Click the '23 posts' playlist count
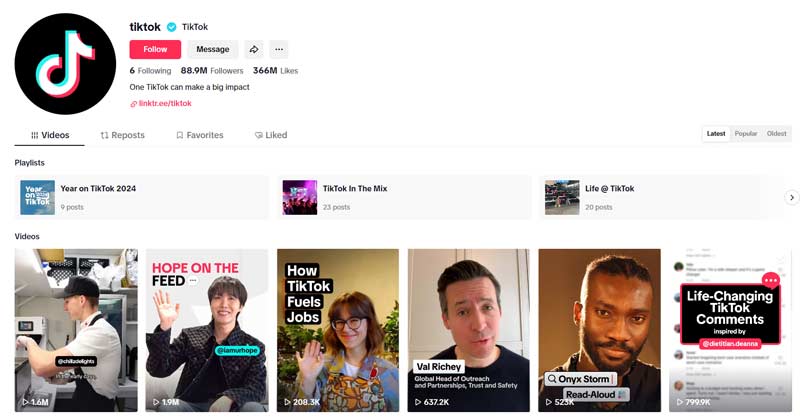Screen dimensions: 800x420 336,207
